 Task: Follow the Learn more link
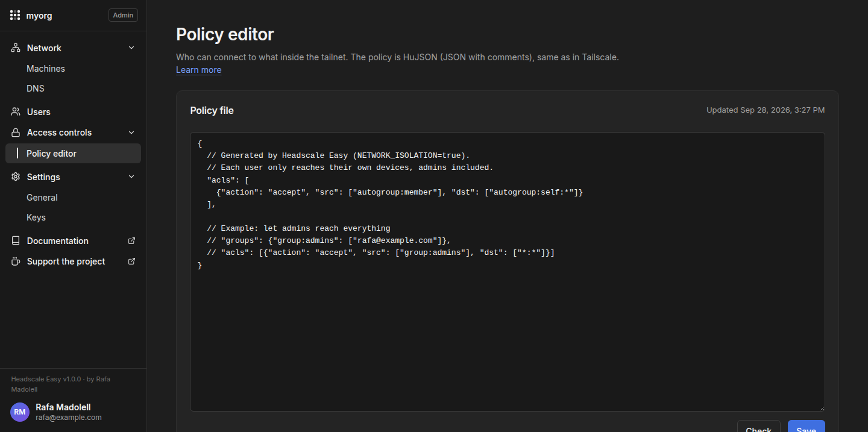tap(199, 70)
